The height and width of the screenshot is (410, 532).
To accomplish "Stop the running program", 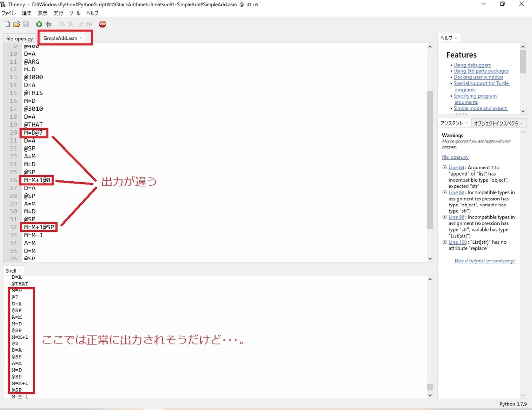I will click(x=102, y=24).
